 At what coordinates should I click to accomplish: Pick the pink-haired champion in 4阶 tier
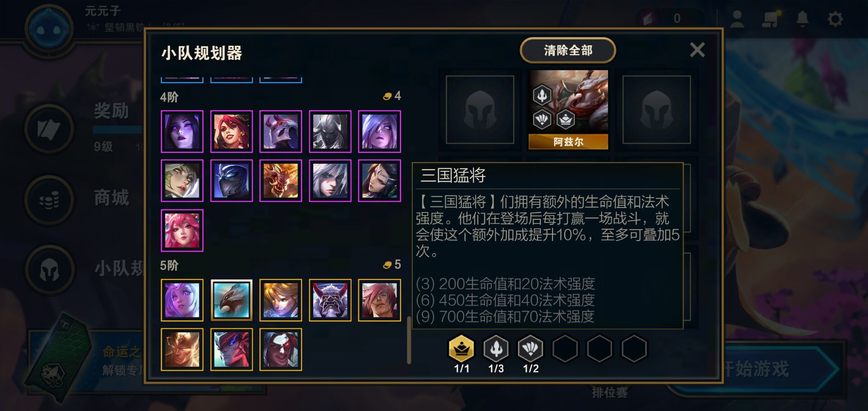pos(182,231)
